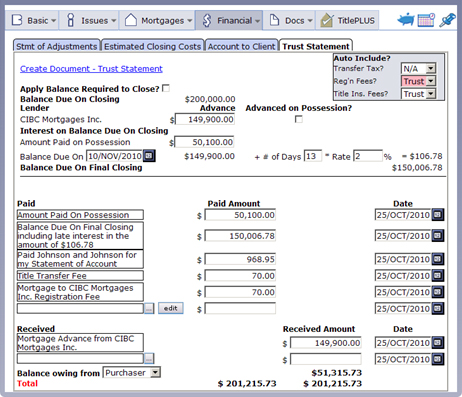
Task: Select the Trust Statement tab
Action: coord(316,46)
